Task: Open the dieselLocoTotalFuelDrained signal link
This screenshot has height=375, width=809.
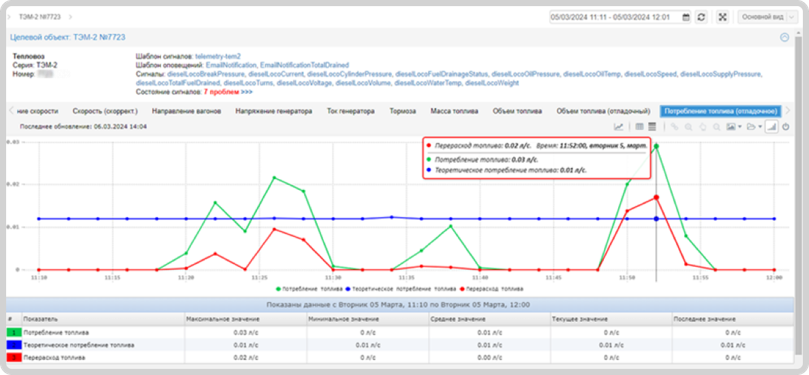Action: tap(178, 83)
